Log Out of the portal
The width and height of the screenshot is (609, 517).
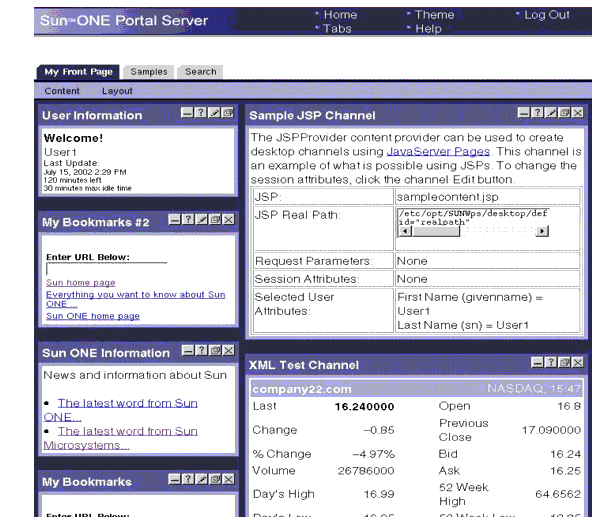pos(547,15)
